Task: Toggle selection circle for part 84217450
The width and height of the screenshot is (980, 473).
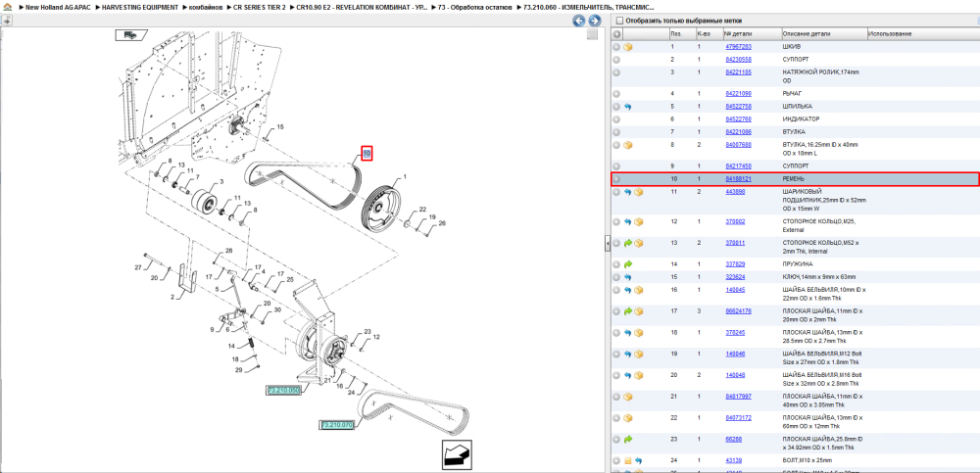Action: (616, 166)
